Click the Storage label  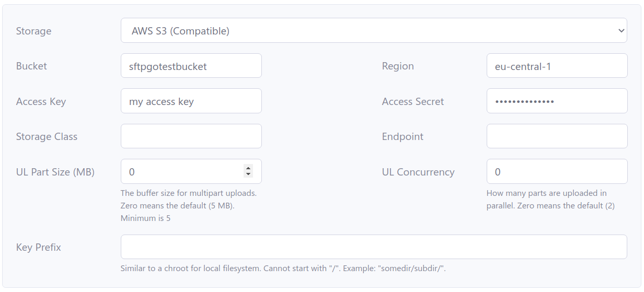point(33,31)
